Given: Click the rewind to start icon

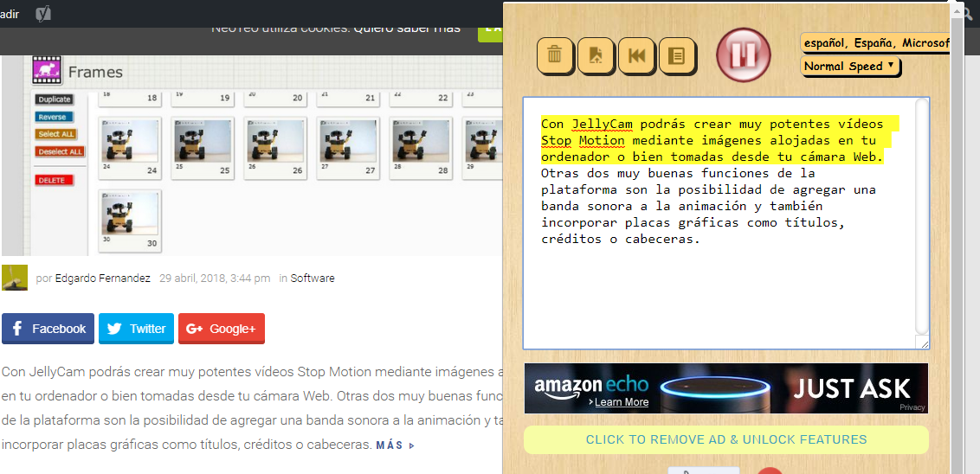Looking at the screenshot, I should [x=636, y=55].
